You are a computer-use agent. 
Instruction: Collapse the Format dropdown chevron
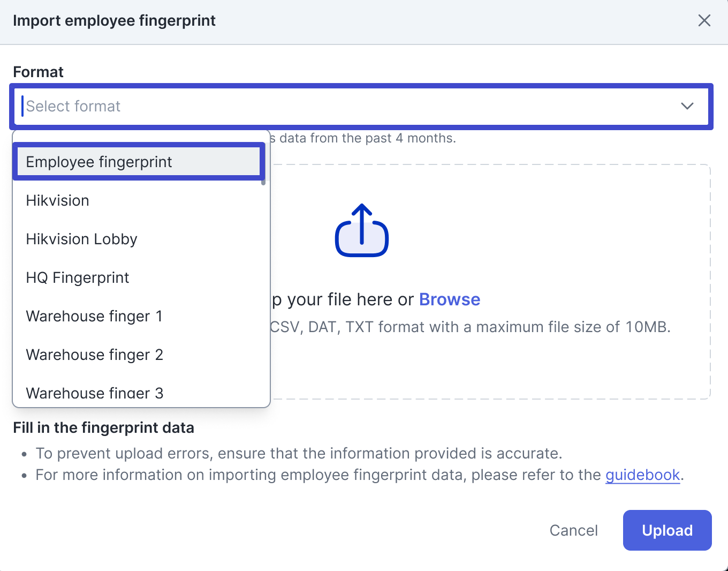(x=687, y=106)
